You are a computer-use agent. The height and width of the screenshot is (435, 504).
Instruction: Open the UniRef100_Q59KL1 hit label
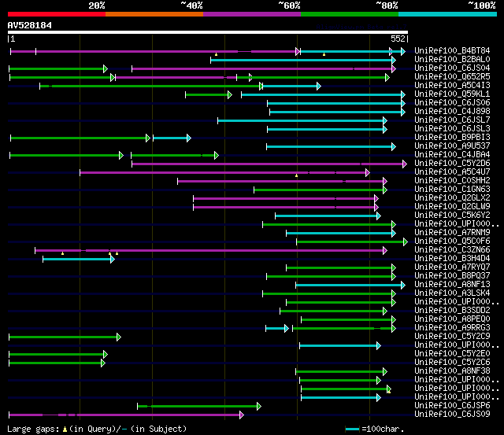(x=452, y=94)
